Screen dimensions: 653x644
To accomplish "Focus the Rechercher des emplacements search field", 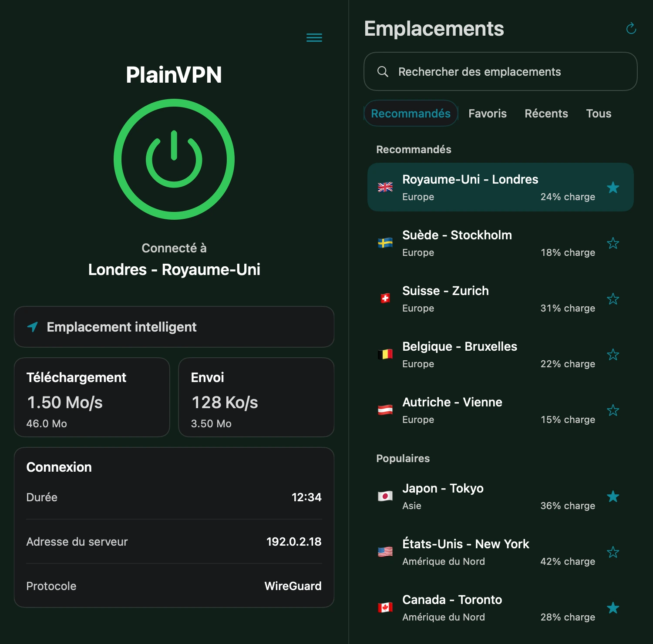I will pyautogui.click(x=501, y=72).
